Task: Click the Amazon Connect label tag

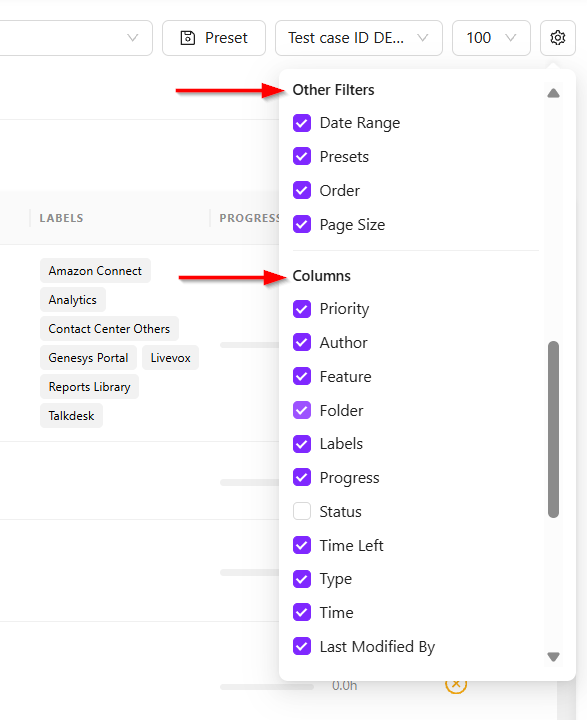Action: click(x=95, y=271)
